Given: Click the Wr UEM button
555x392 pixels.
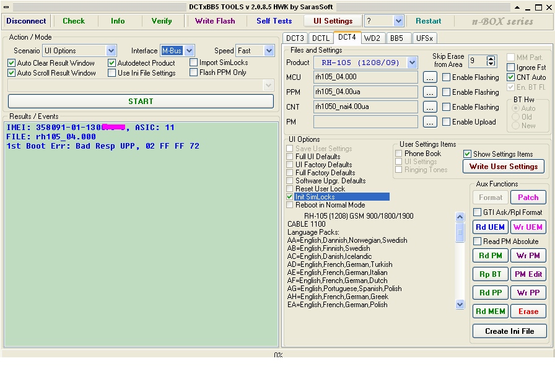Looking at the screenshot, I should click(x=528, y=227).
